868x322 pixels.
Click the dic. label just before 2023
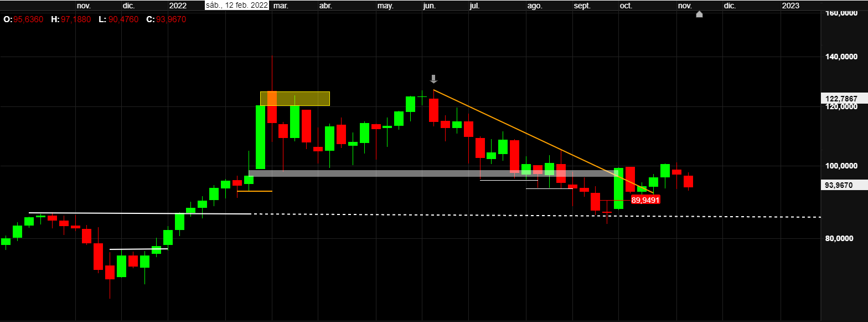coord(730,6)
